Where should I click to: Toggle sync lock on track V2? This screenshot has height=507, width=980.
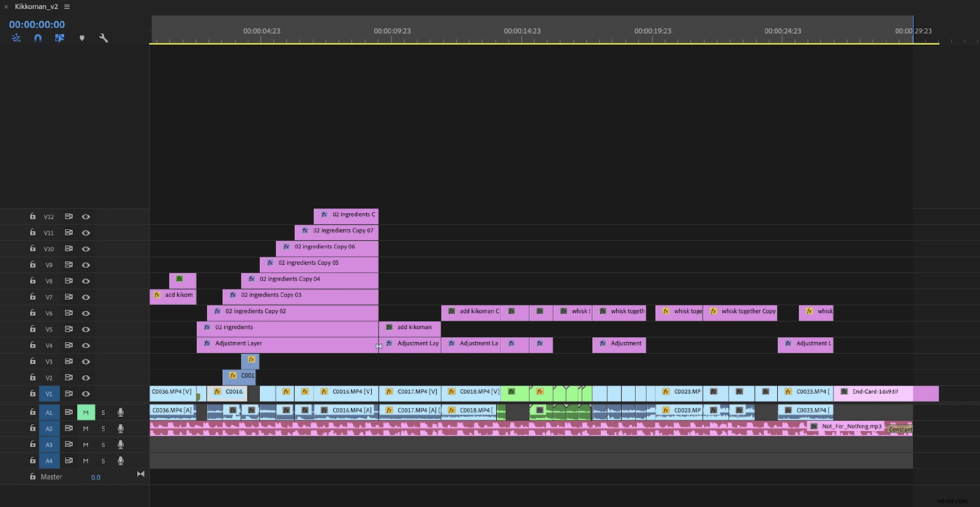[69, 378]
